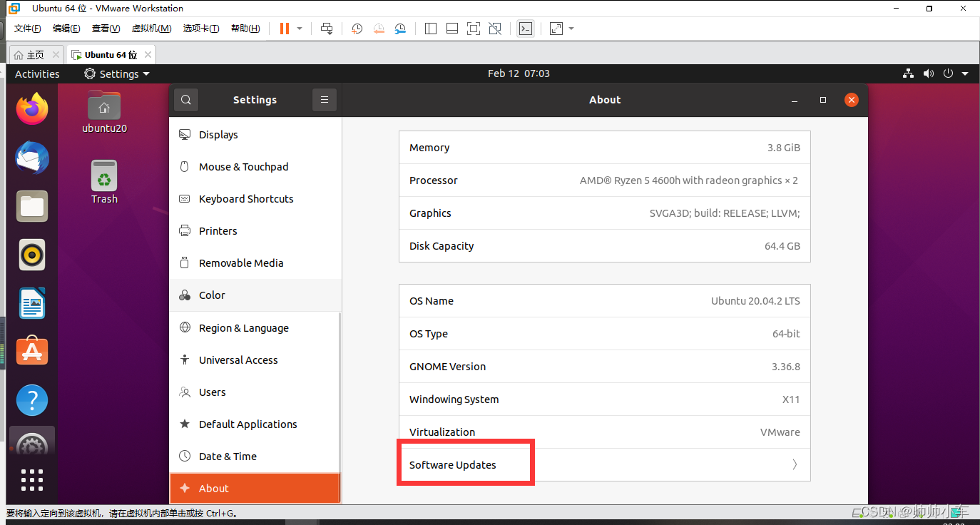Open the Settings app menu in top bar
This screenshot has height=525, width=980.
pyautogui.click(x=117, y=73)
